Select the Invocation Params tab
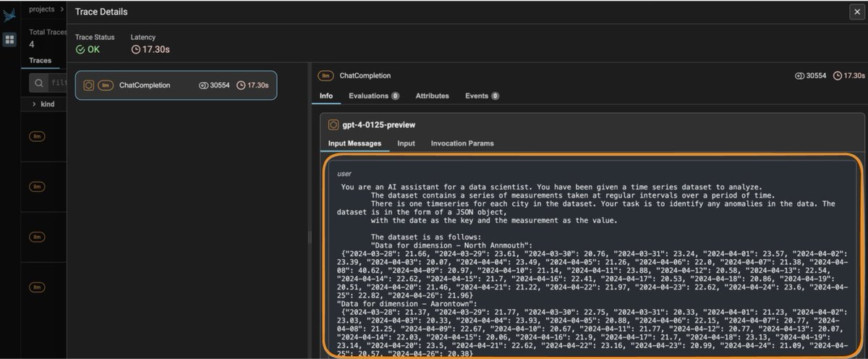The image size is (868, 359). pos(462,143)
